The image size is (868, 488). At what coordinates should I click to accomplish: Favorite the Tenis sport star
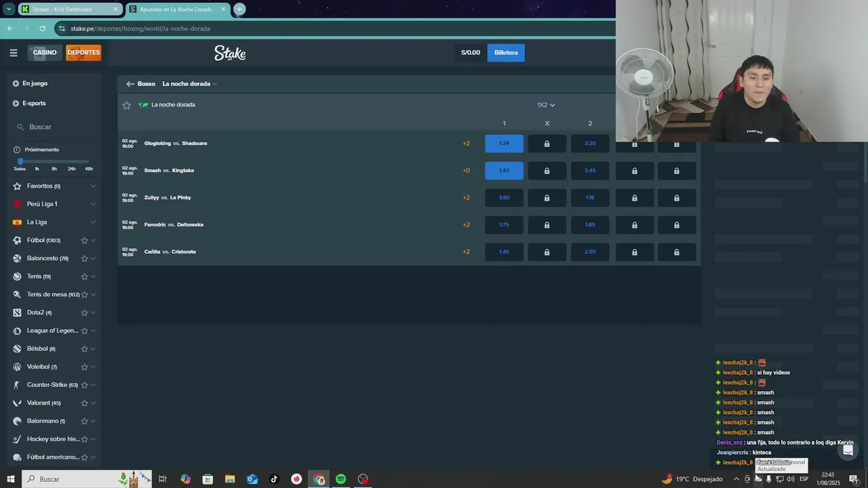(85, 277)
